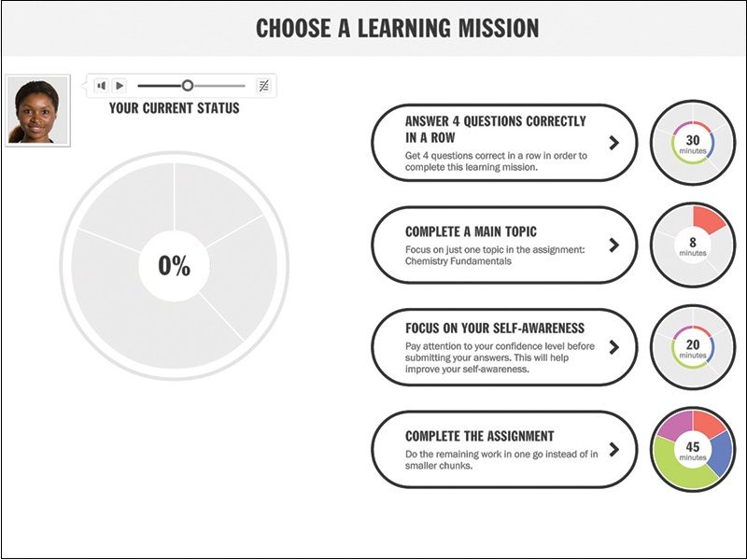This screenshot has width=747, height=560.
Task: Click the 8 minutes ring icon
Action: click(x=693, y=245)
